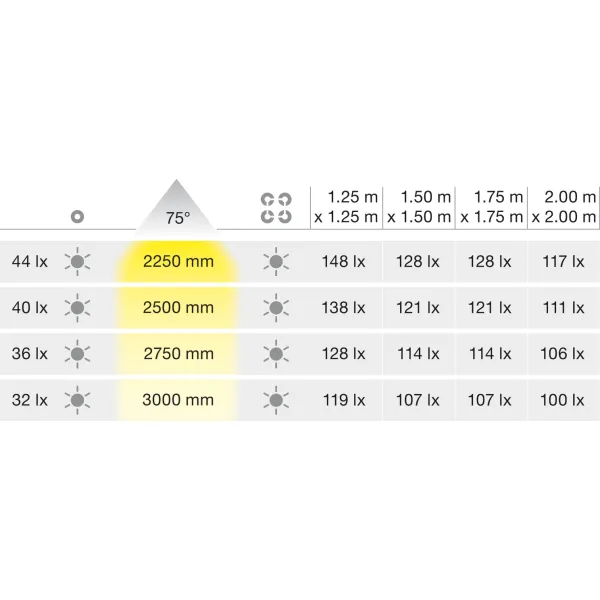The height and width of the screenshot is (600, 600).
Task: Select the 2500 mm height cell
Action: click(178, 308)
